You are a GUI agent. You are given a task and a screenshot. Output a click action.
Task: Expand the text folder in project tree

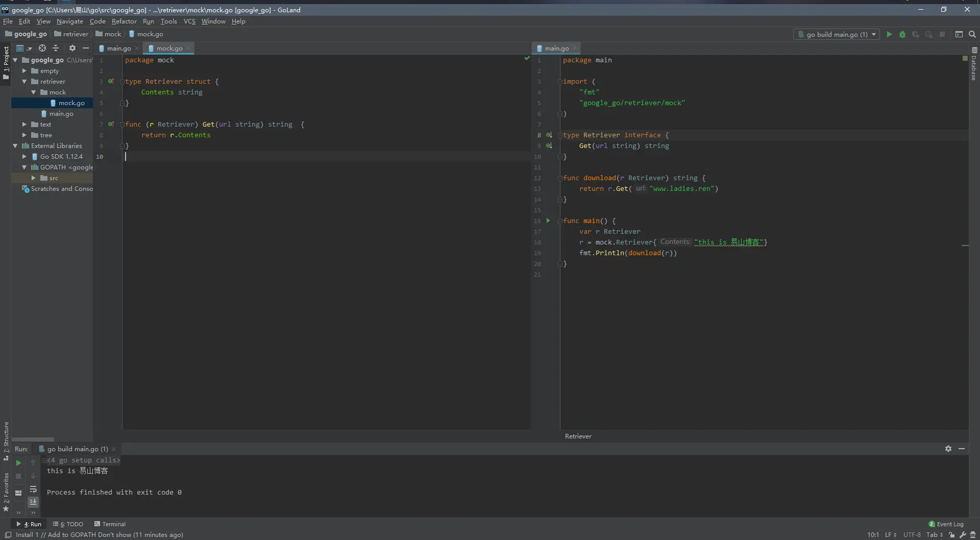coord(24,125)
